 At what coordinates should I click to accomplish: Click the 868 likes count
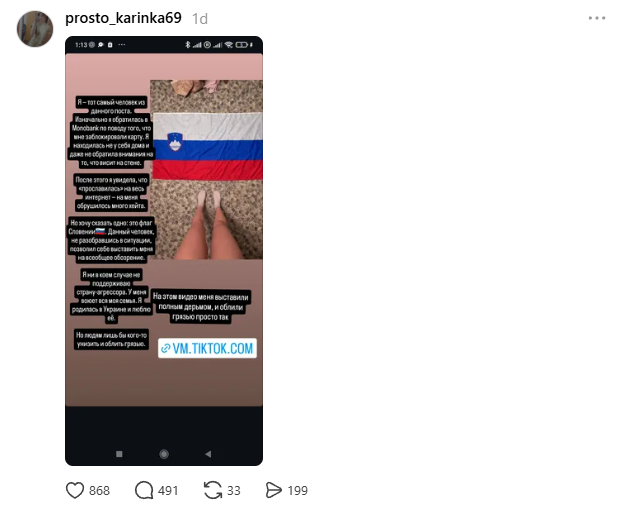[99, 491]
